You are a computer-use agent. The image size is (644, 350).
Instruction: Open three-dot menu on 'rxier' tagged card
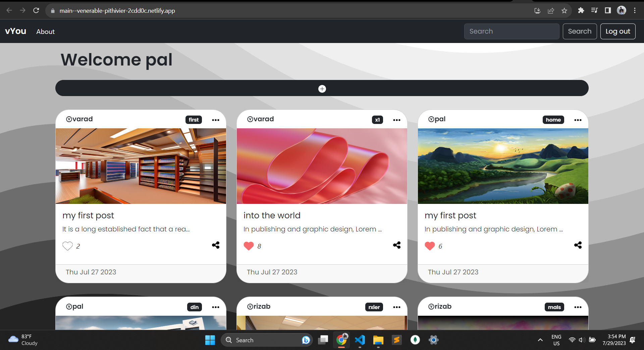[x=397, y=307]
